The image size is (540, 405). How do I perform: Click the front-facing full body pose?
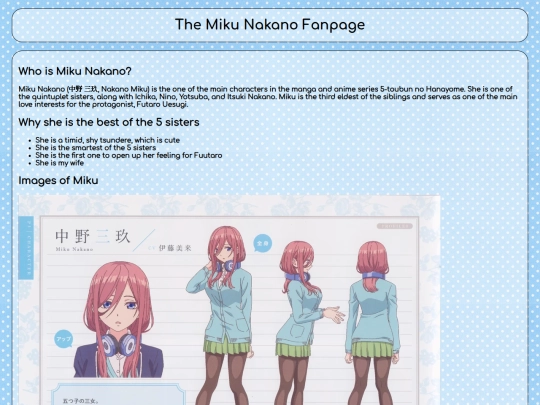pos(221,315)
